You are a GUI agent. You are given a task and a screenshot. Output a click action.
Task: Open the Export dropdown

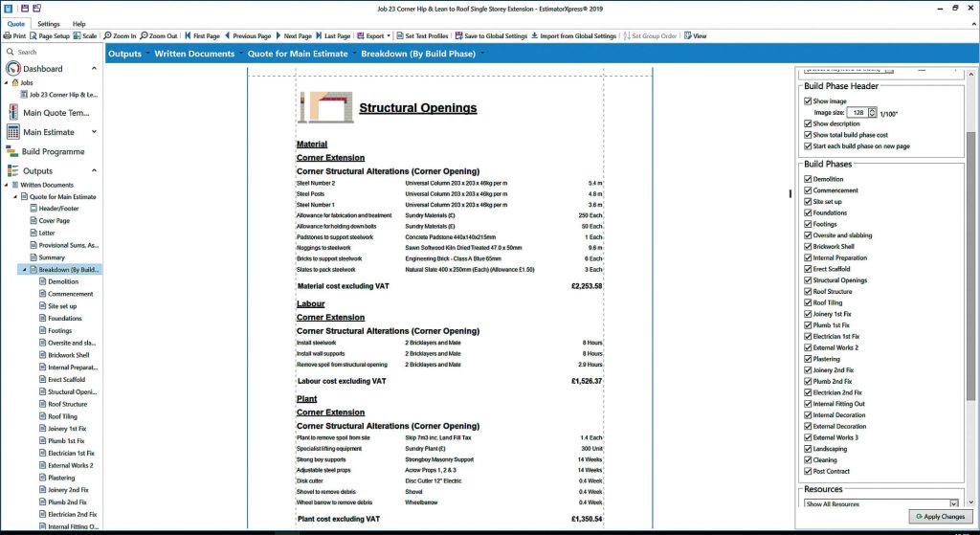click(x=374, y=35)
